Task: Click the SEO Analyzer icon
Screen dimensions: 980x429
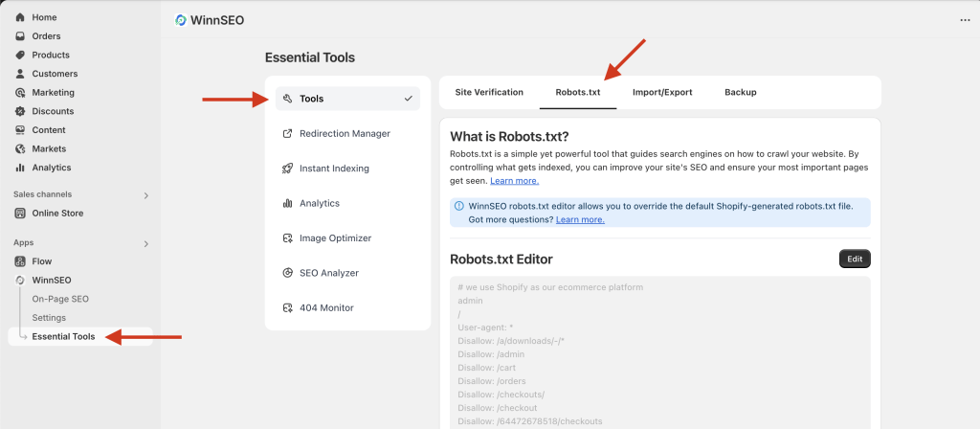Action: point(287,273)
